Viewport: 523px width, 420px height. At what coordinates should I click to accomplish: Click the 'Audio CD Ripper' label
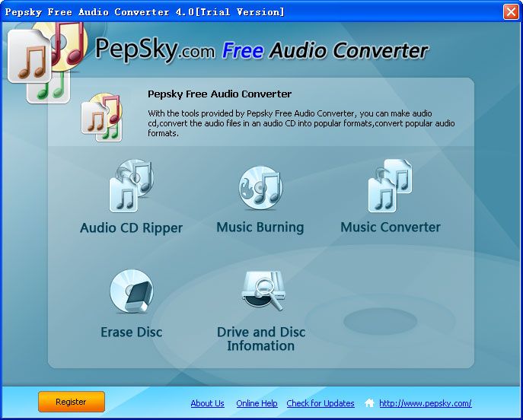132,228
